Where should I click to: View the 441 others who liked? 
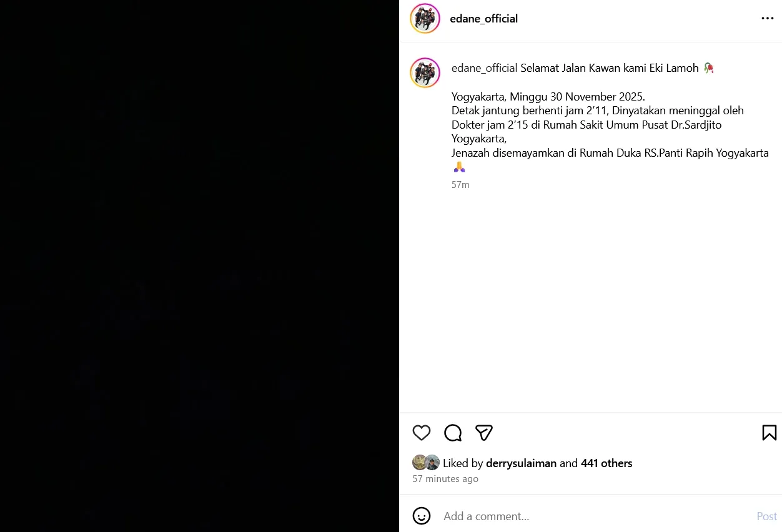(606, 463)
